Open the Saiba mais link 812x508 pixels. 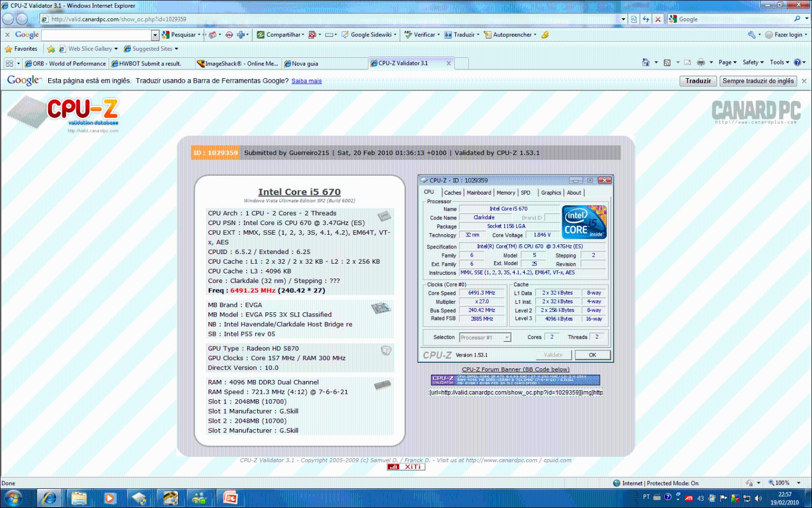pyautogui.click(x=307, y=81)
